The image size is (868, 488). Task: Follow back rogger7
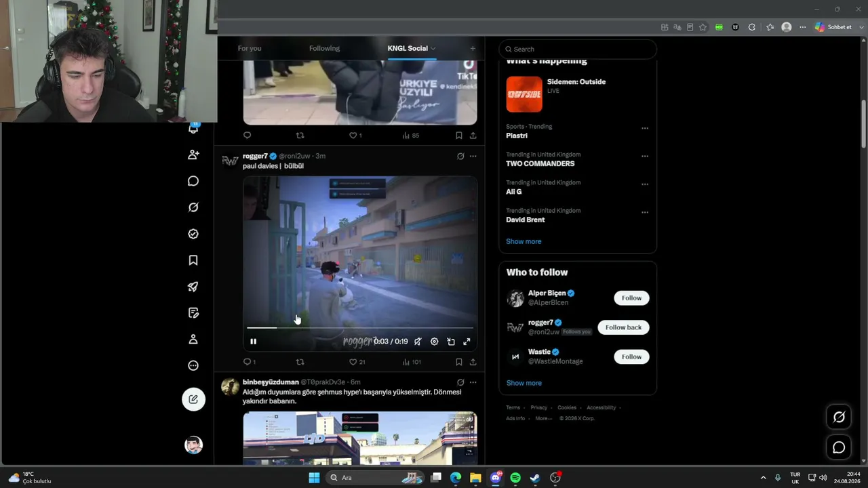(623, 327)
